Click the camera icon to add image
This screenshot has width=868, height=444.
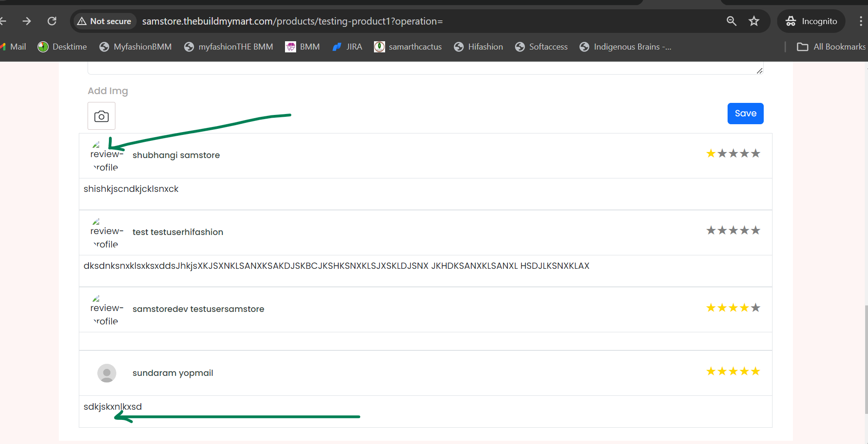coord(101,116)
